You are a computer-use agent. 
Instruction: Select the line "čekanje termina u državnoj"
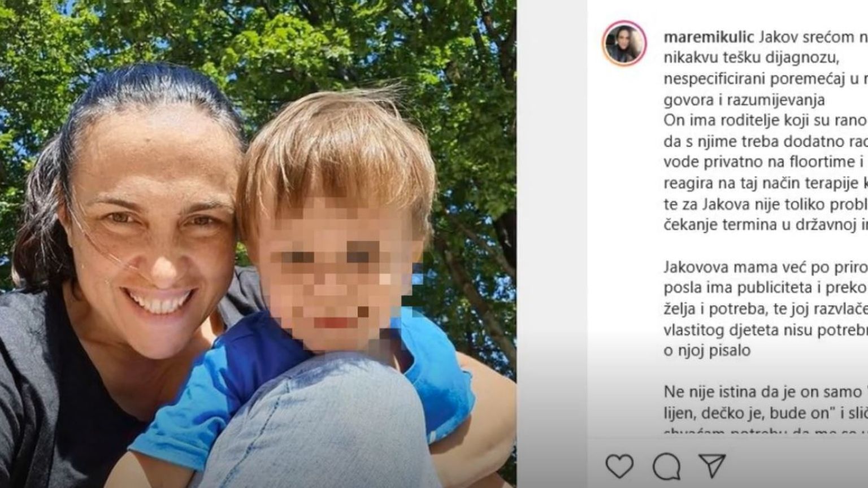point(766,224)
